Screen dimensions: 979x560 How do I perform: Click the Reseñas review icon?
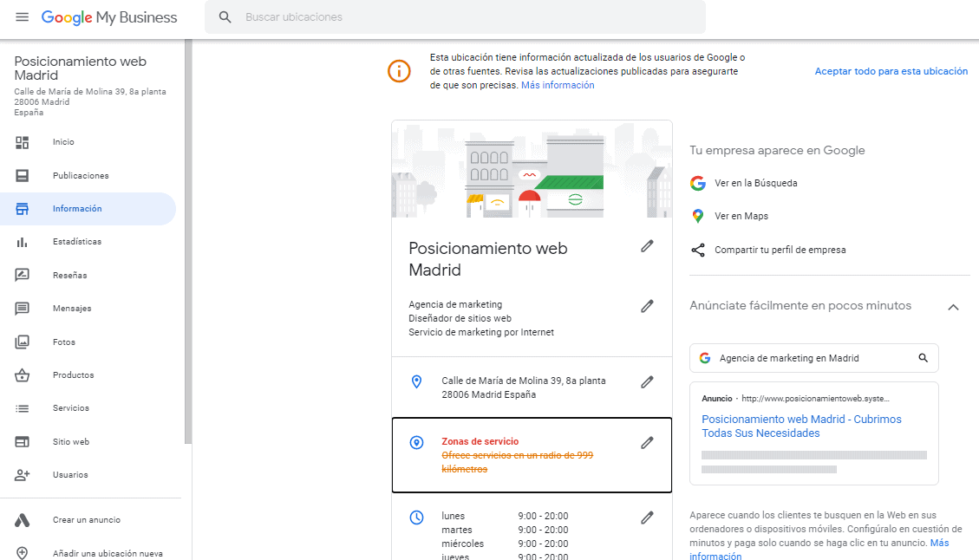pyautogui.click(x=23, y=276)
